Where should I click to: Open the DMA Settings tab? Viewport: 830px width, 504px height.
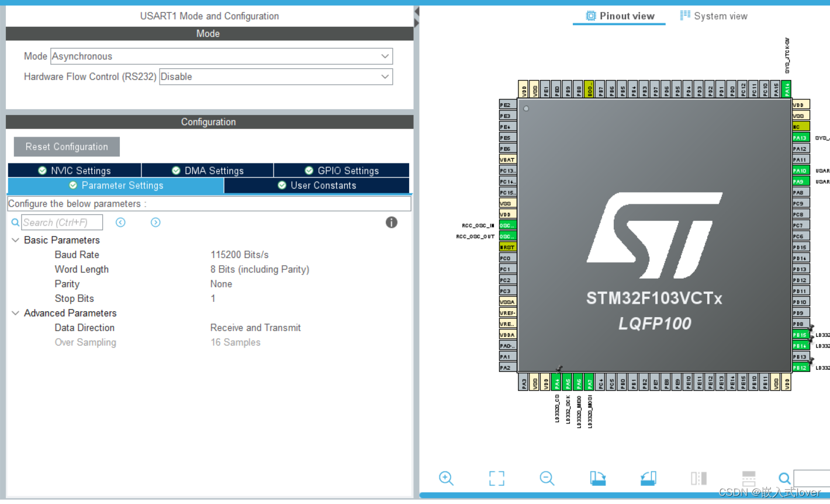tap(207, 171)
